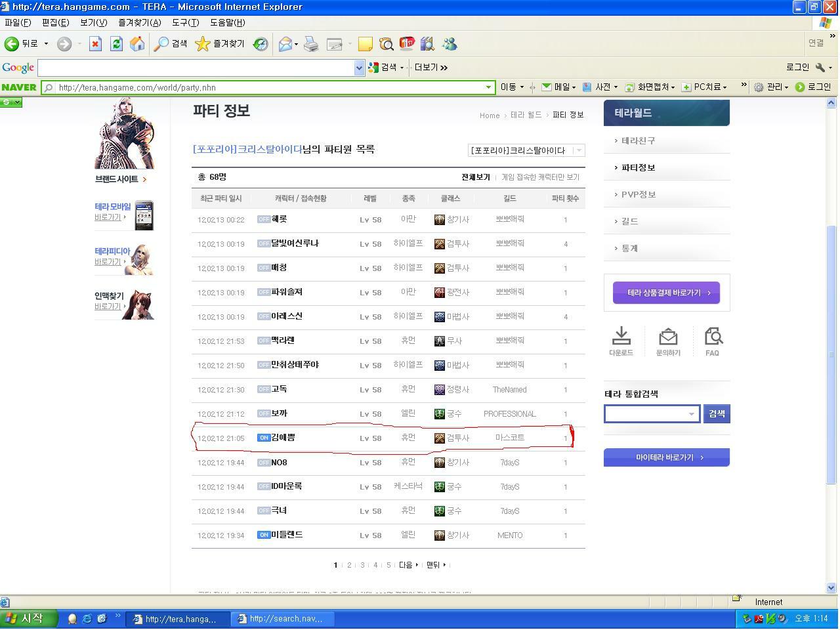The width and height of the screenshot is (840, 630).
Task: Click the Print toolbar icon
Action: pos(311,44)
